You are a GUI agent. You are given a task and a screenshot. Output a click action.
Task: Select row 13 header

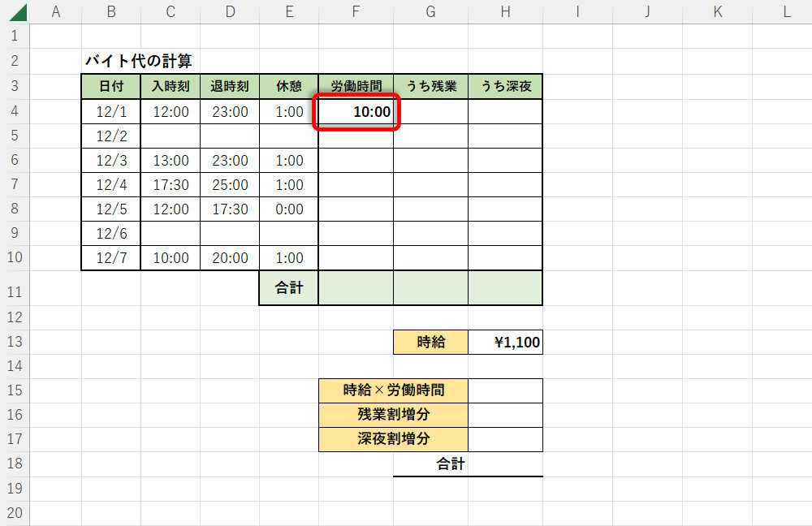15,343
